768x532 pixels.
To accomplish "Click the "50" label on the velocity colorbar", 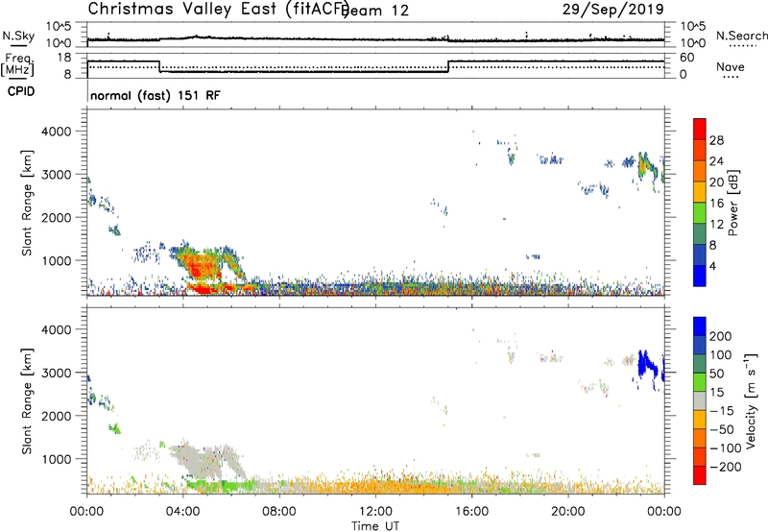I will click(x=717, y=374).
